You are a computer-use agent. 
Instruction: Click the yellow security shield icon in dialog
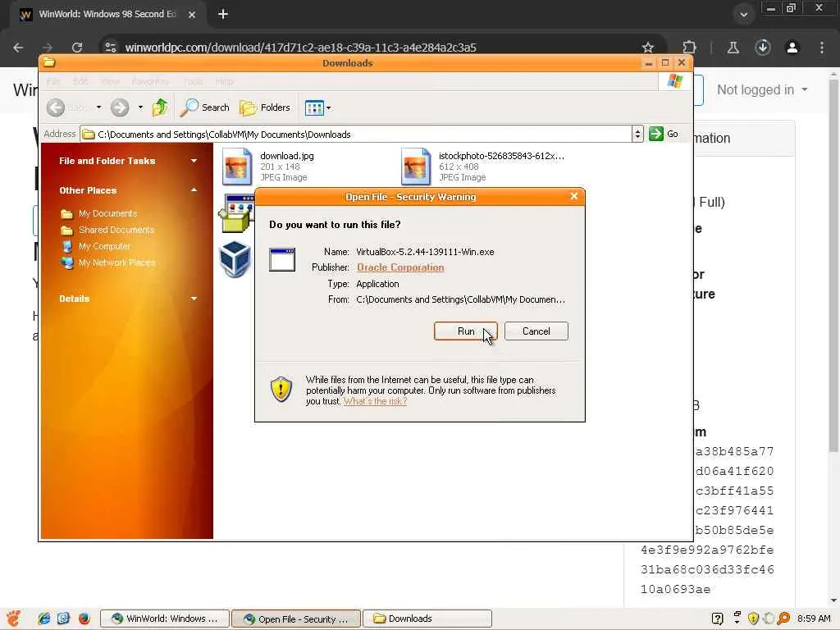[x=281, y=389]
